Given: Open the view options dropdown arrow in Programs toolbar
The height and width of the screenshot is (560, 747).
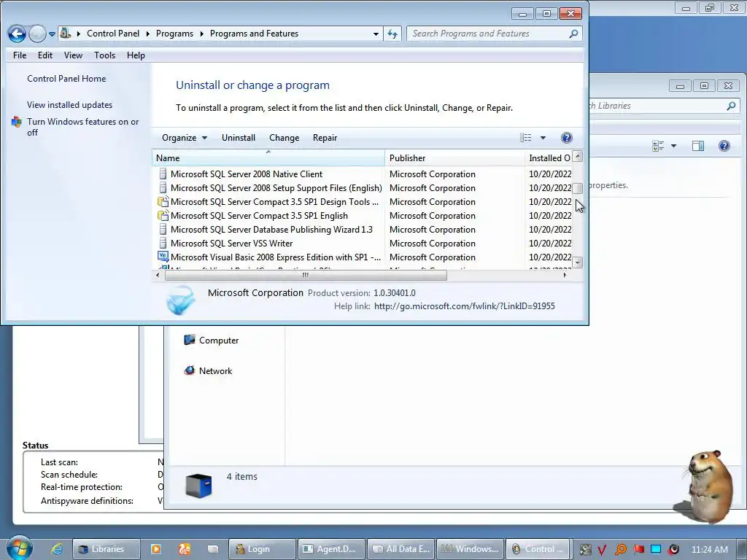Looking at the screenshot, I should point(543,138).
